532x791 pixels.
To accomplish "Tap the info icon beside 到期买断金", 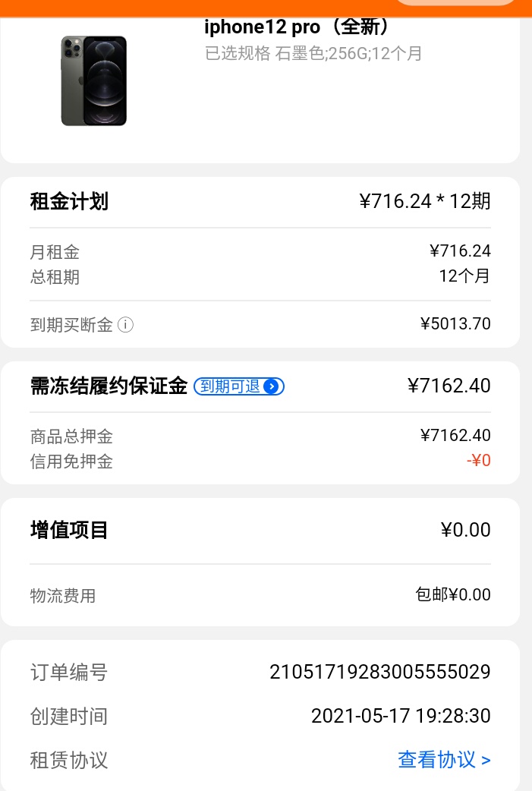I will (x=125, y=324).
